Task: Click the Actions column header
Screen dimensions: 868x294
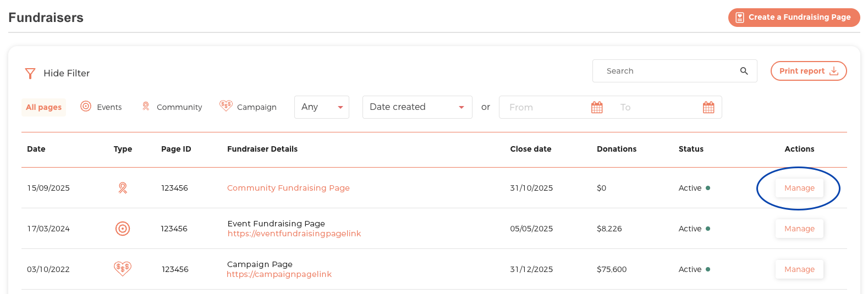Action: [799, 149]
